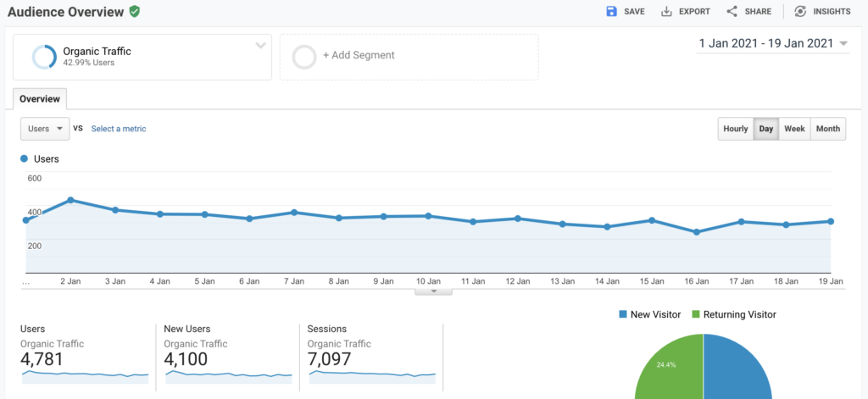Click the empty Add Segment circle

304,57
